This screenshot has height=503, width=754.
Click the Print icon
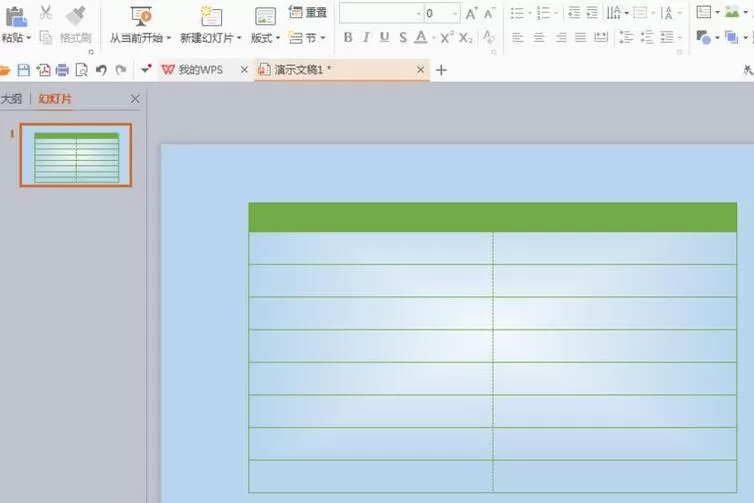point(63,71)
